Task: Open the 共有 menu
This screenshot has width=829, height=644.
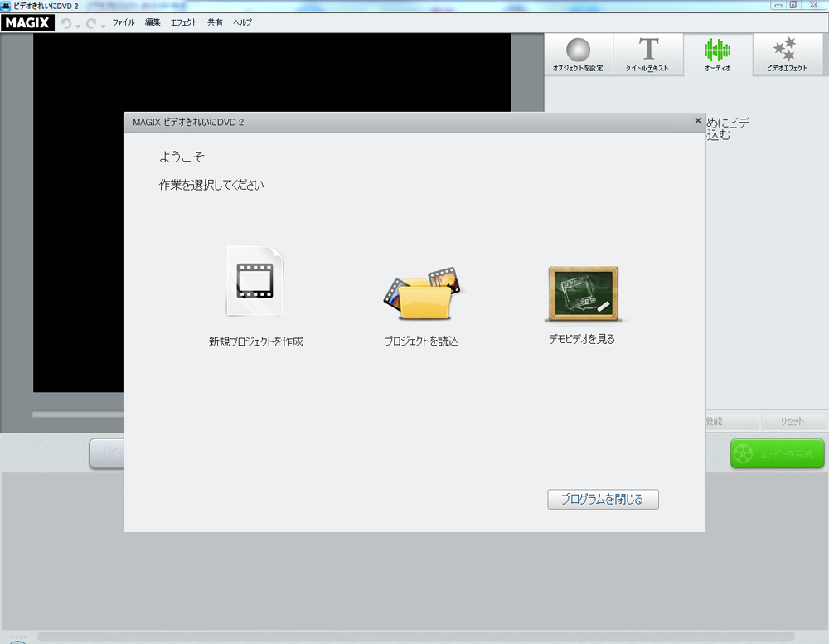Action: [x=215, y=22]
